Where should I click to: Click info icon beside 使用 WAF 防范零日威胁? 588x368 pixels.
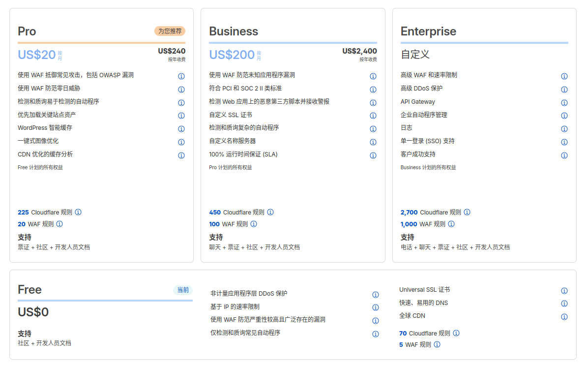tap(181, 89)
